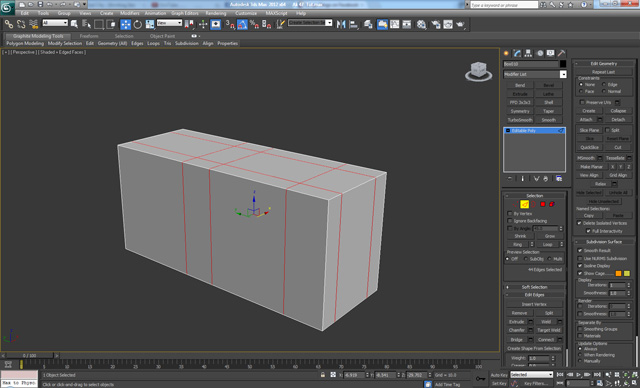Image resolution: width=640 pixels, height=388 pixels.
Task: Select the Select and Rotate tool
Action: tap(138, 24)
